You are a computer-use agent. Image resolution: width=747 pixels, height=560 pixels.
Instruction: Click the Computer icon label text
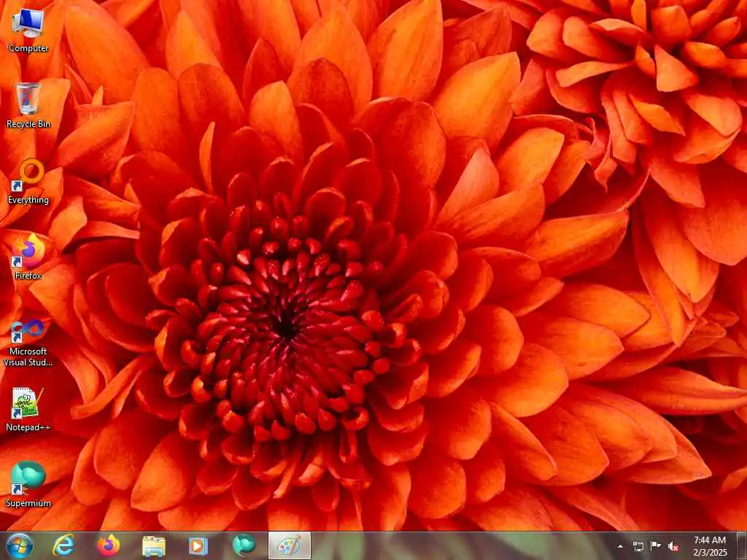tap(28, 48)
